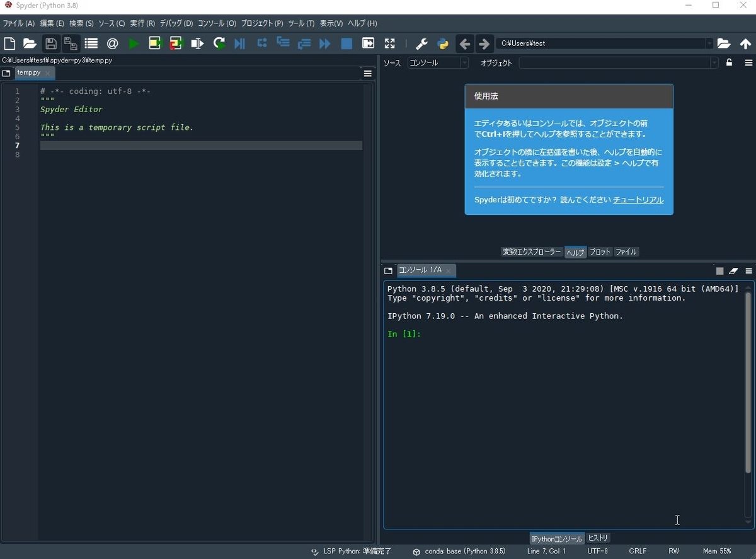The width and height of the screenshot is (756, 559).
Task: Open ソース (C) menu
Action: pyautogui.click(x=112, y=23)
